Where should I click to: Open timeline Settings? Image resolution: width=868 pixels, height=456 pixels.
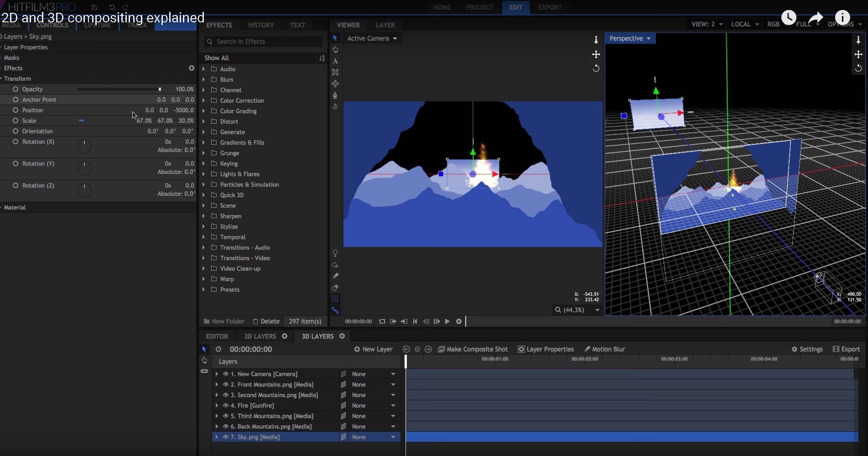tap(807, 349)
